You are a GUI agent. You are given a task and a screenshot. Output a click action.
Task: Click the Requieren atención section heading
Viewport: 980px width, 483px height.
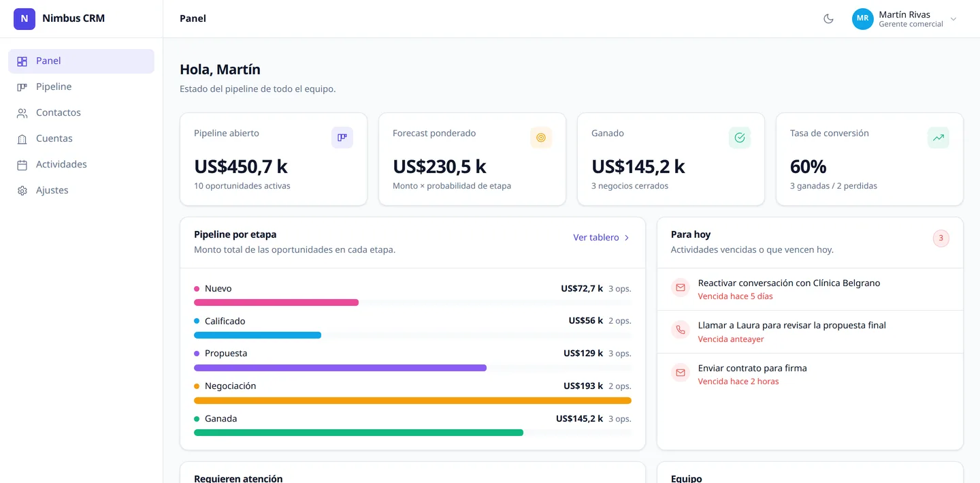click(x=238, y=478)
